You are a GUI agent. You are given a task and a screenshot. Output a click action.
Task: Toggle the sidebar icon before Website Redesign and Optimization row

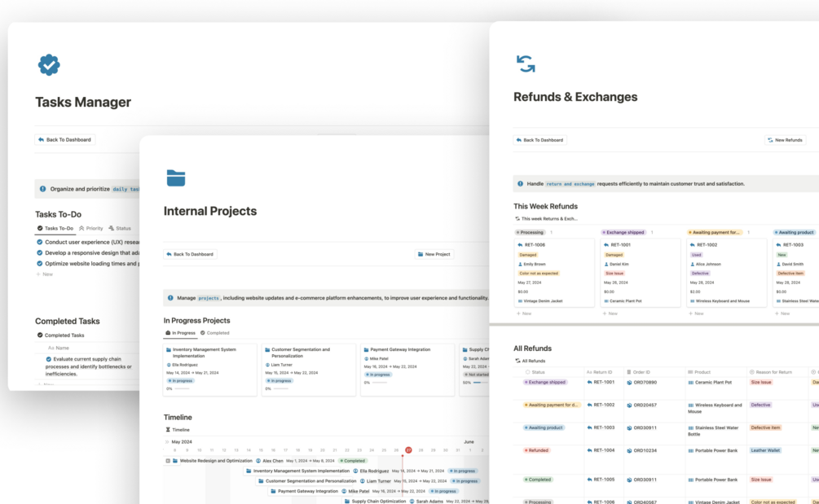point(168,461)
